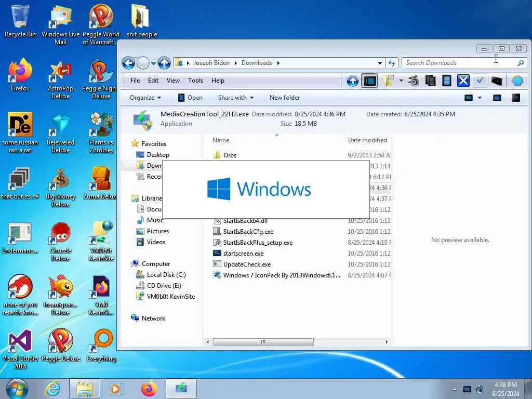
Task: Open the view options dropdown arrow
Action: (480, 98)
